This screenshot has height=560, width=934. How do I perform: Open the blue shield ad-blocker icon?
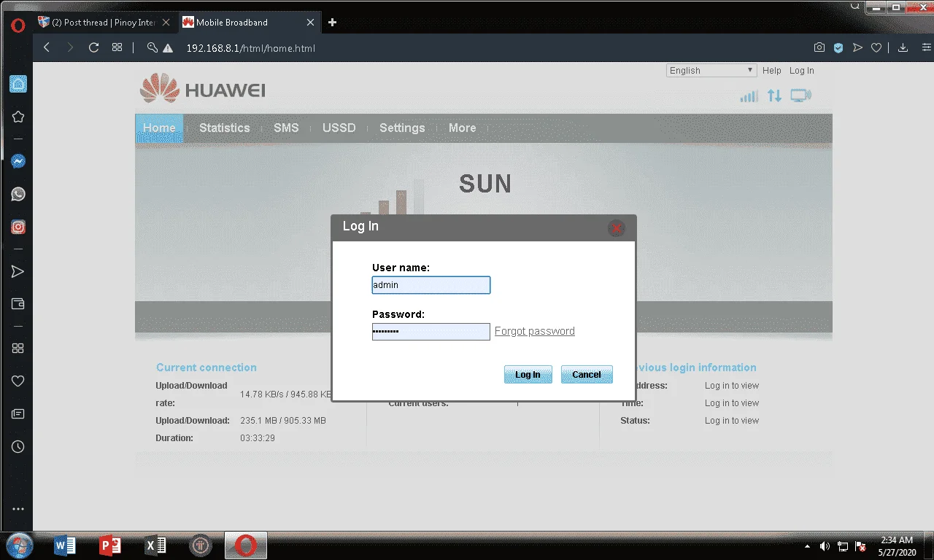(838, 47)
